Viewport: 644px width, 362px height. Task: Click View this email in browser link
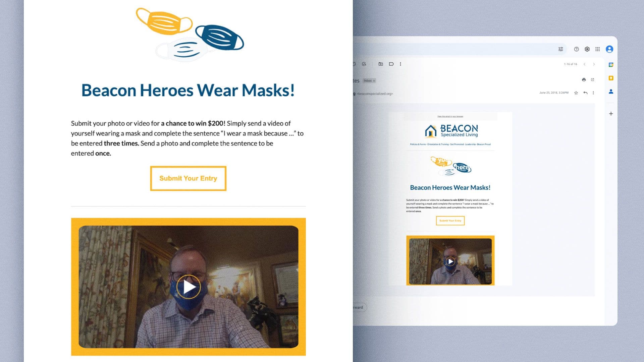[450, 117]
